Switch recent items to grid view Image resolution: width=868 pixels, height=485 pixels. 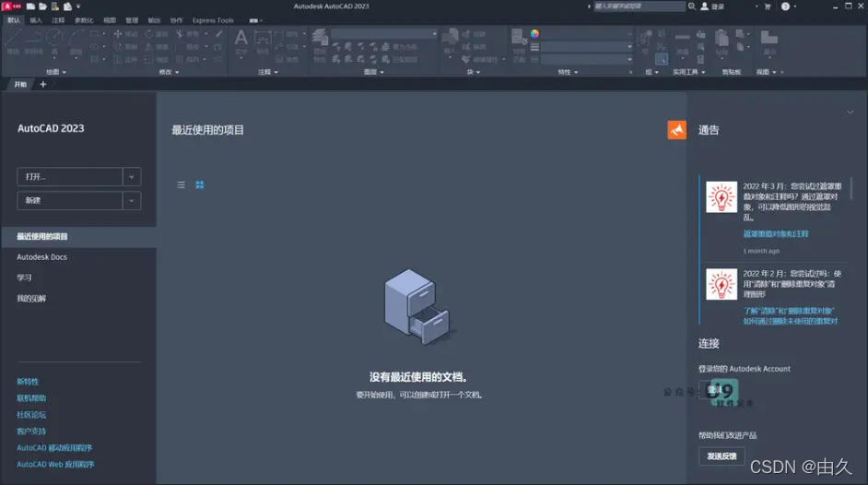point(200,185)
